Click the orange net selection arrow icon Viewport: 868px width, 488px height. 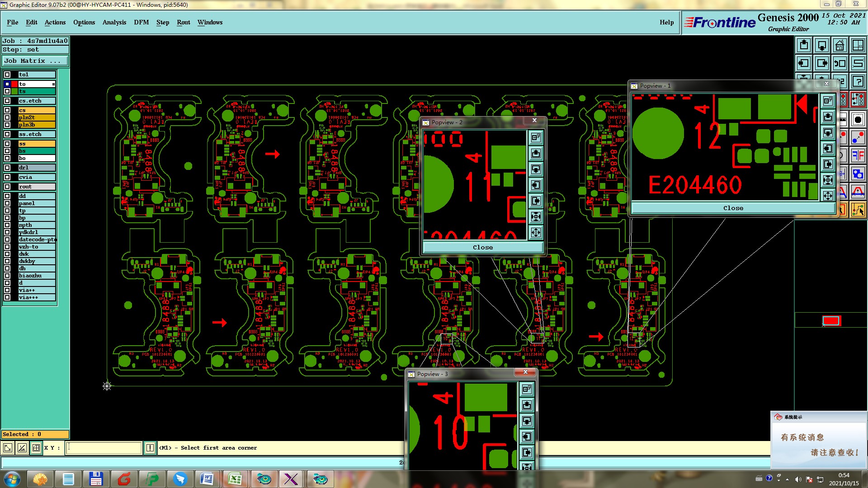click(x=858, y=210)
